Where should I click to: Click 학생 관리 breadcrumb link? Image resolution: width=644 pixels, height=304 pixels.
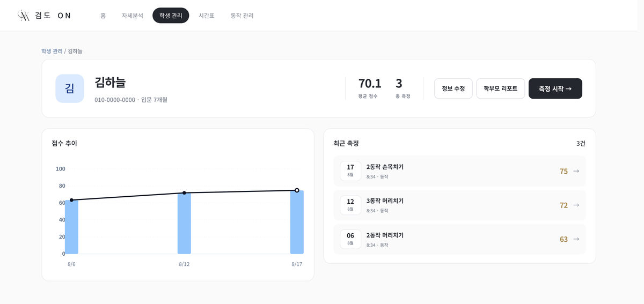pyautogui.click(x=52, y=51)
